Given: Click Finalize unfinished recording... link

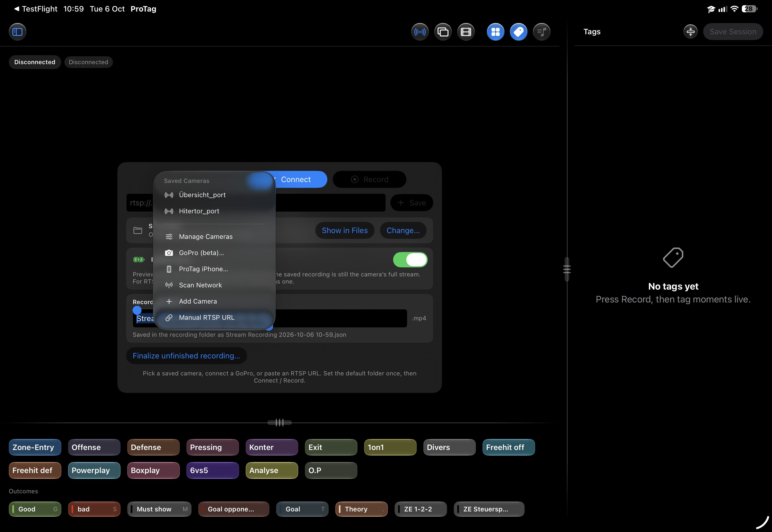Looking at the screenshot, I should pos(186,356).
